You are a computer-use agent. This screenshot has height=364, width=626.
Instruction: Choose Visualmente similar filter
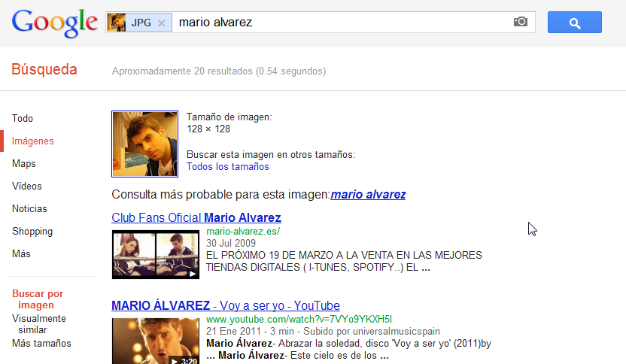[x=38, y=324]
